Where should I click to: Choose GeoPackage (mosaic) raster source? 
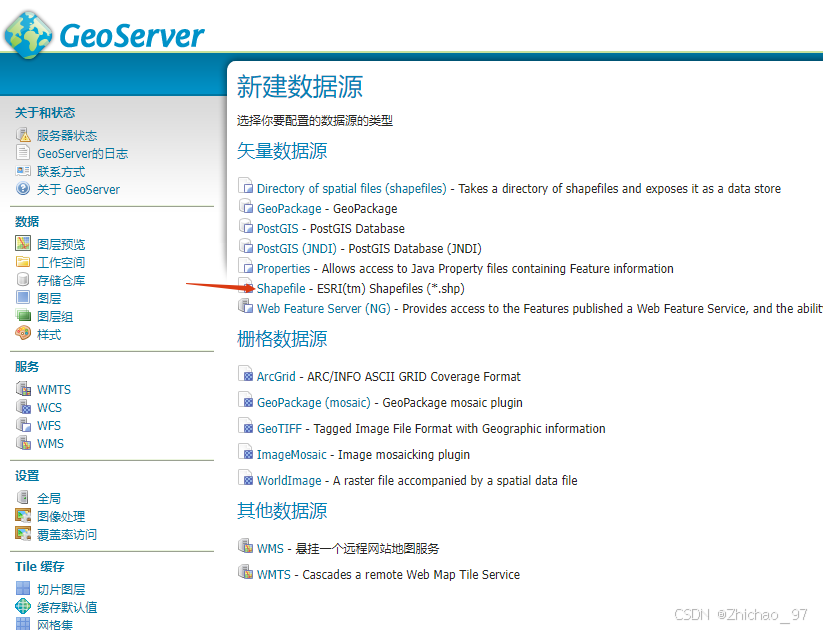pos(313,402)
